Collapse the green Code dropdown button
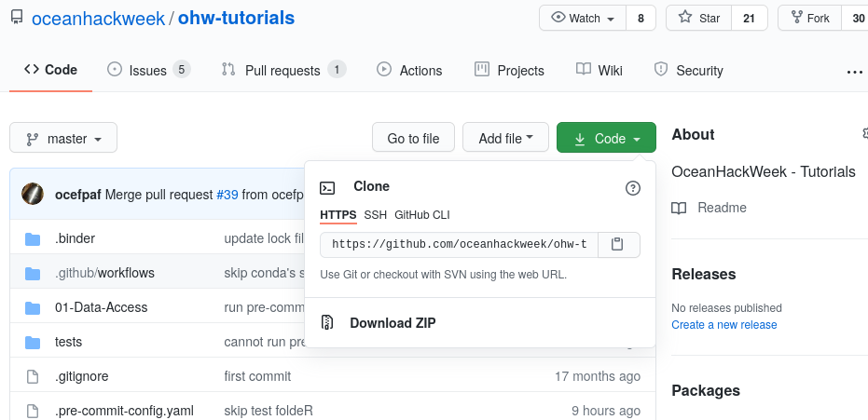This screenshot has height=420, width=868. (606, 138)
